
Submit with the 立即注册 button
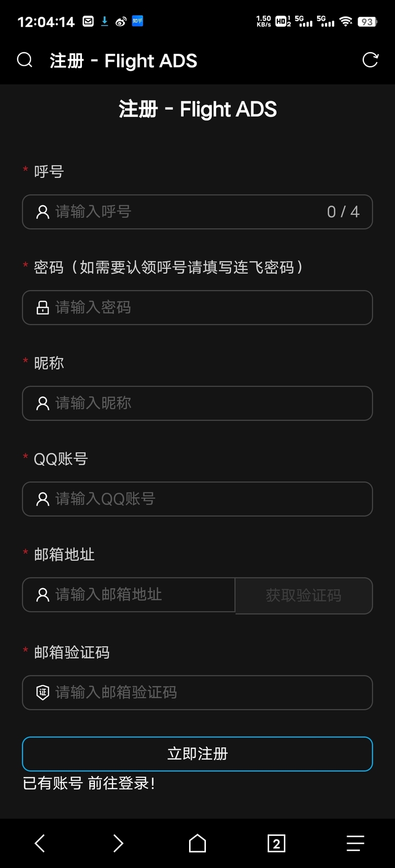(197, 754)
